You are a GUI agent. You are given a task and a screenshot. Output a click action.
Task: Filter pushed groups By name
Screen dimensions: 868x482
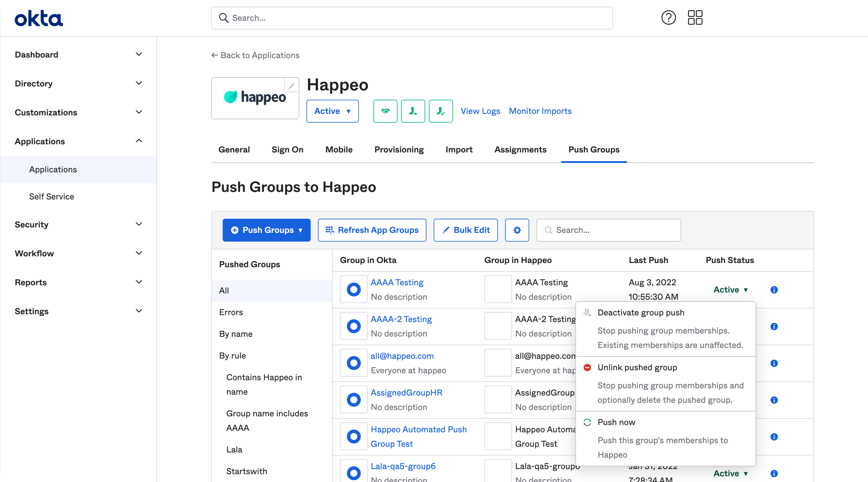[x=272, y=334]
